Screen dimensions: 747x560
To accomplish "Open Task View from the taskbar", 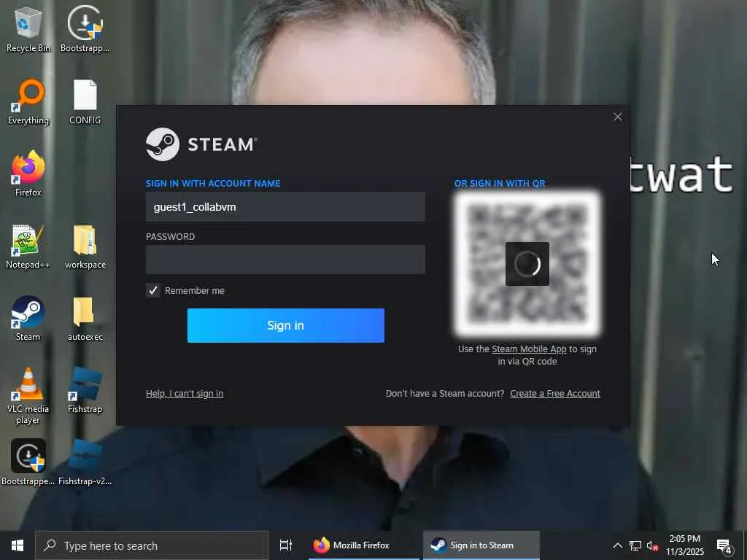I will (x=286, y=545).
